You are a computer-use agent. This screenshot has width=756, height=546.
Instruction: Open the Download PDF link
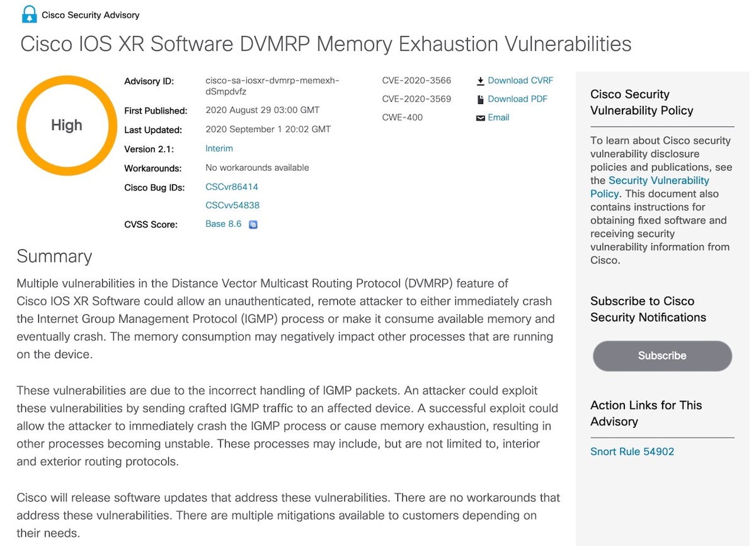pyautogui.click(x=517, y=99)
